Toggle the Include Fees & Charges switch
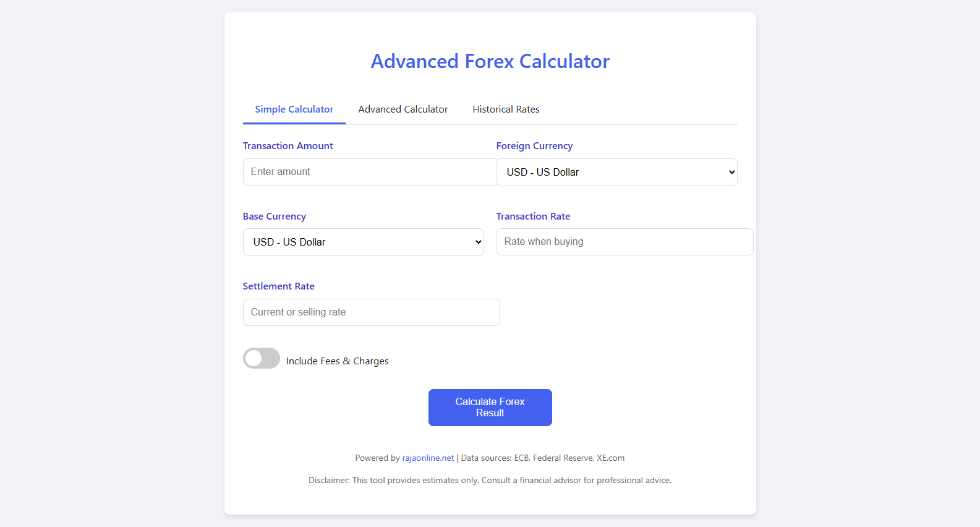This screenshot has height=527, width=980. [x=262, y=358]
